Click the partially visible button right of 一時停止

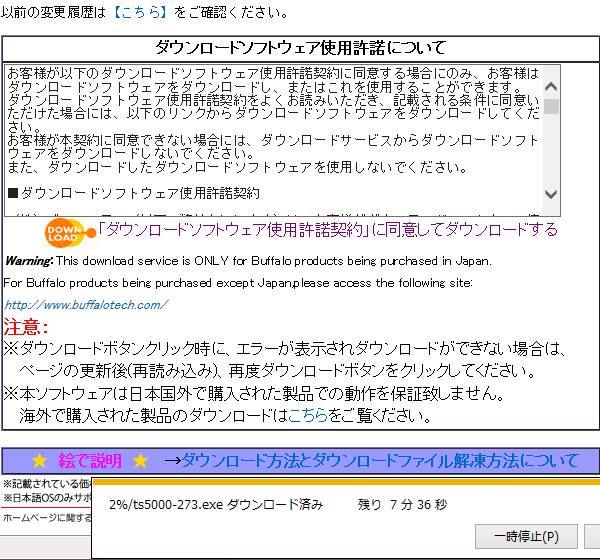point(592,536)
